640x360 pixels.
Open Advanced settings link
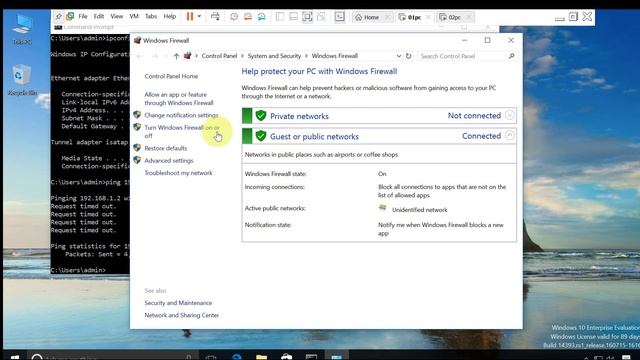click(x=169, y=160)
